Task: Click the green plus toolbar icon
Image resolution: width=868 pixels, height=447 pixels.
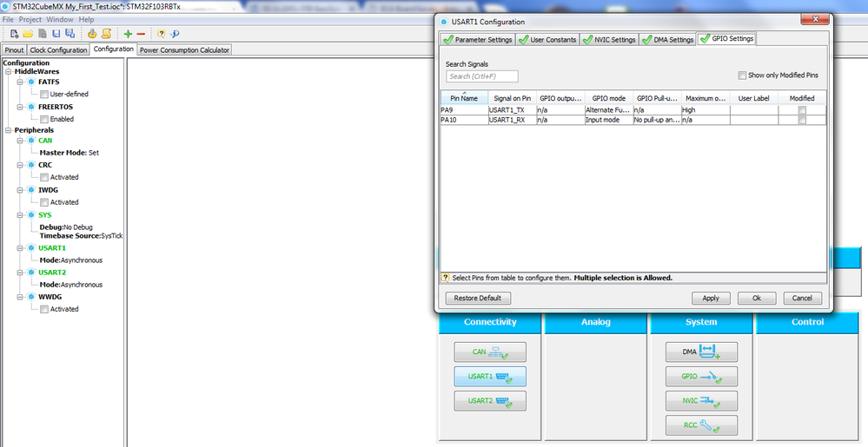Action: [128, 33]
